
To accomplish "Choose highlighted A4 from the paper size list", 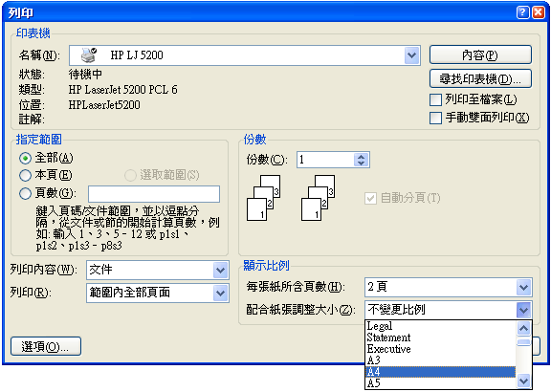I will point(441,372).
